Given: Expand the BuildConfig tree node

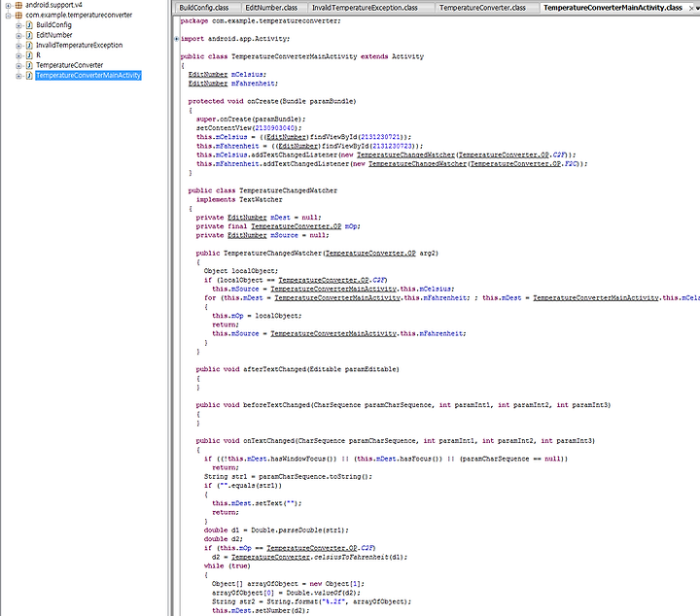Looking at the screenshot, I should [x=18, y=25].
